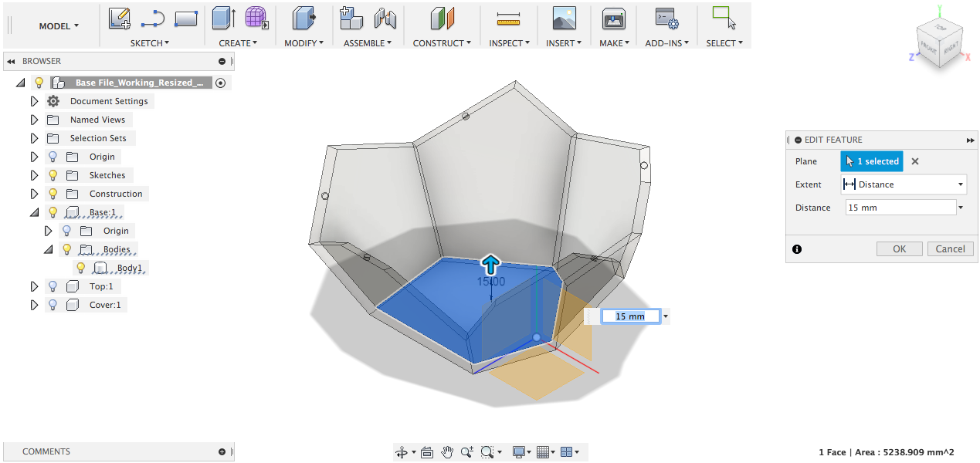This screenshot has width=980, height=463.
Task: Open the Grid and Snaps icon
Action: (543, 452)
